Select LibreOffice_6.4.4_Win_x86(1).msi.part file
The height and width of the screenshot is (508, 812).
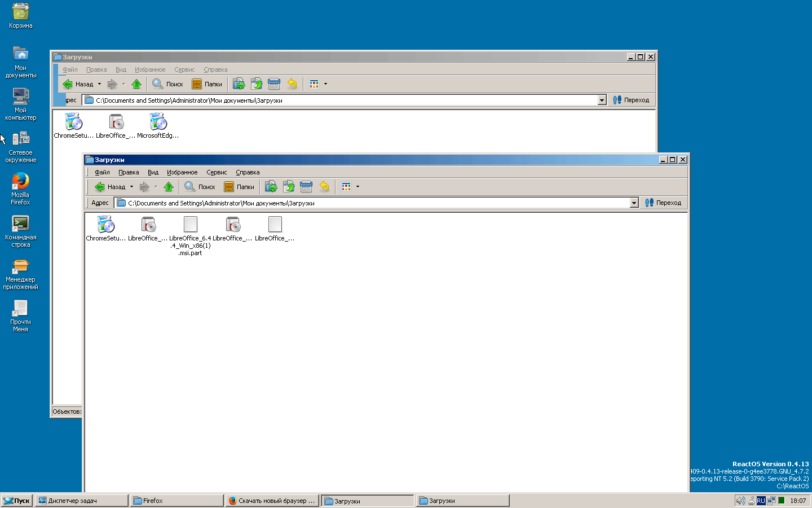pos(190,236)
